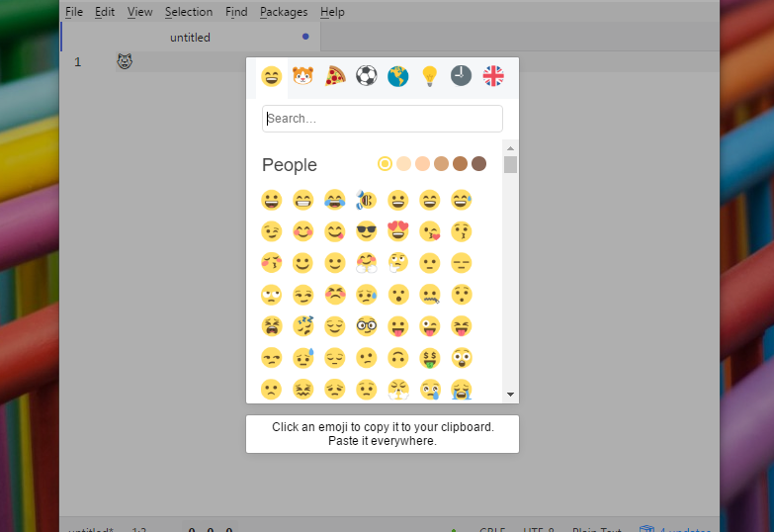Copy the squinting face with tongue emoji
Image resolution: width=774 pixels, height=532 pixels.
462,326
